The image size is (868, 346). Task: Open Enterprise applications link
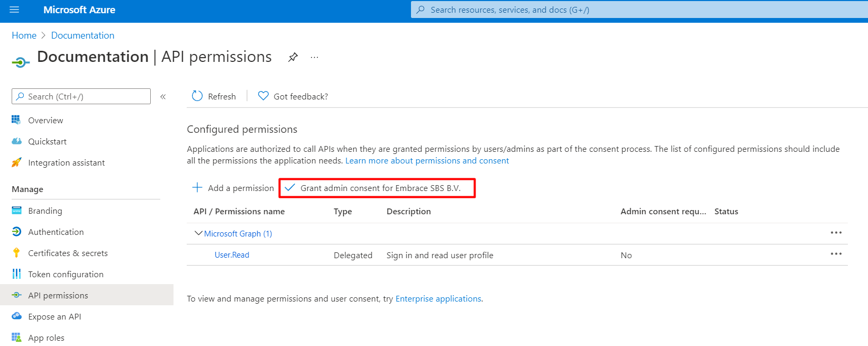pyautogui.click(x=438, y=298)
